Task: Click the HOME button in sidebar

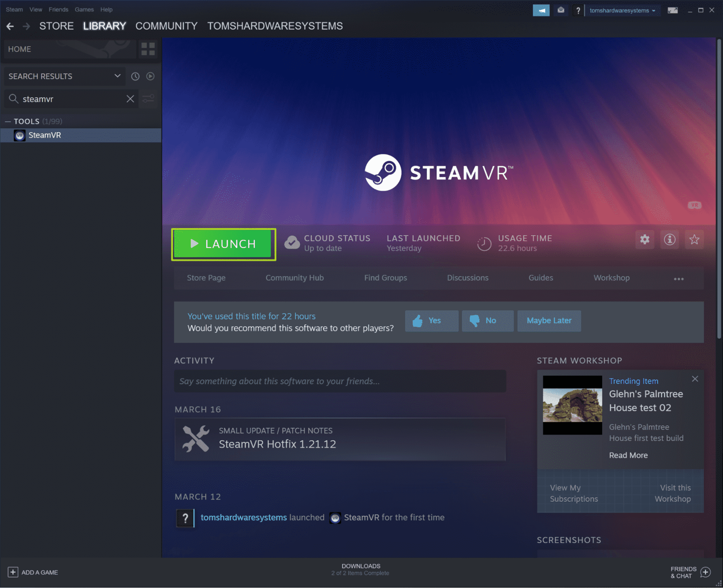Action: pyautogui.click(x=69, y=49)
